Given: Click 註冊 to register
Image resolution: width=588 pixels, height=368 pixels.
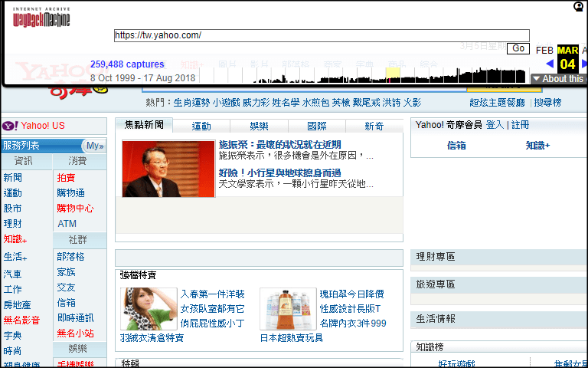Looking at the screenshot, I should click(520, 125).
